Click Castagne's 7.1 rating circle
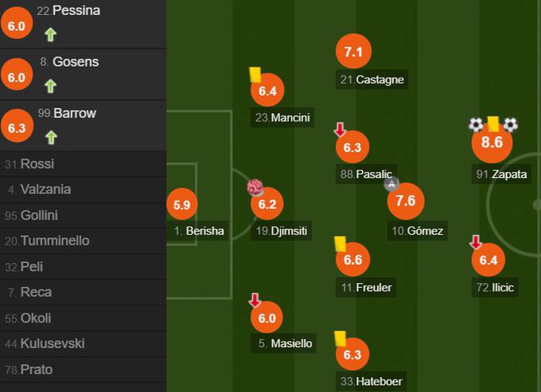This screenshot has width=541, height=392. [x=353, y=52]
